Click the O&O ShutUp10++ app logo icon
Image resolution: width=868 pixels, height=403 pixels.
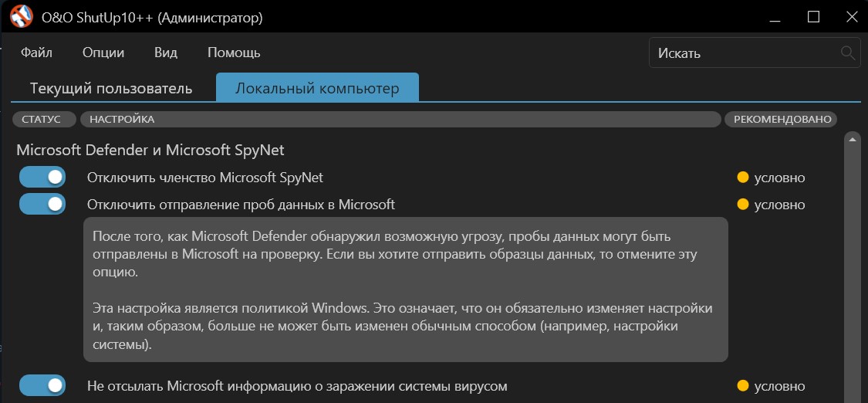tap(21, 16)
